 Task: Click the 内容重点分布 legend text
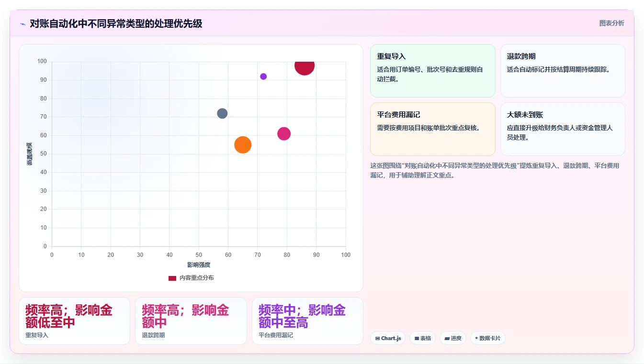[x=196, y=278]
